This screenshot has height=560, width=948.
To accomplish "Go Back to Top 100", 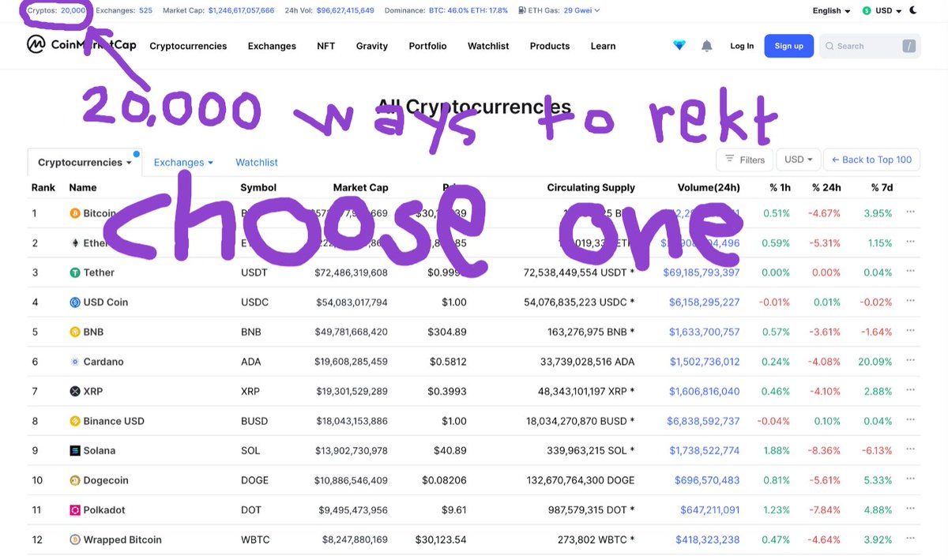I will 872,160.
